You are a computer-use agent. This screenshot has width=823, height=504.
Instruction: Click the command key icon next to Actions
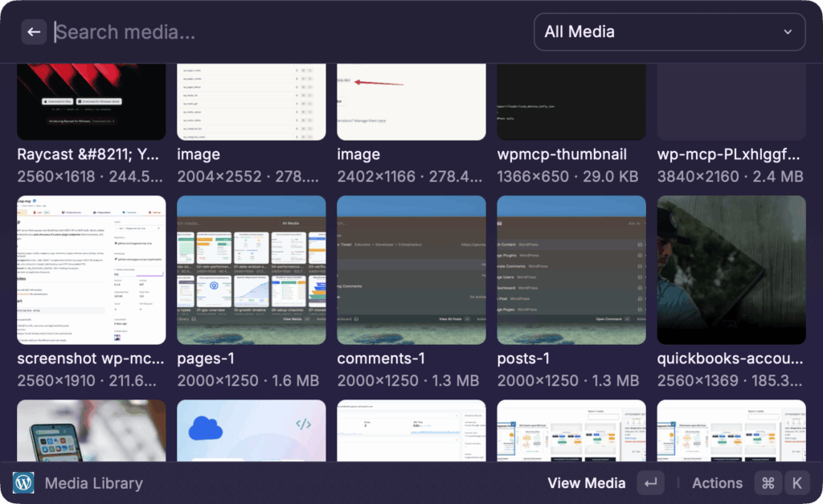(x=768, y=482)
